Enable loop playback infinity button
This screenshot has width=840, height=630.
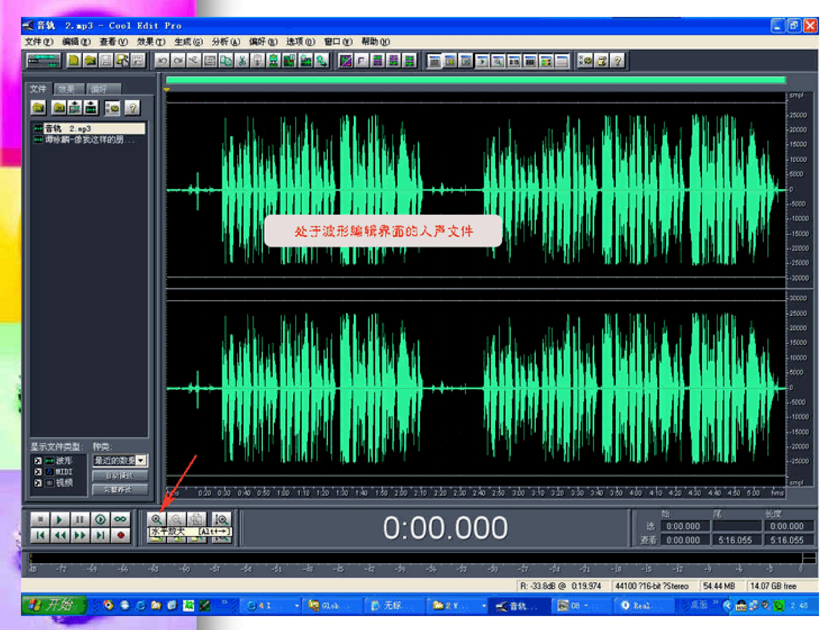(x=120, y=519)
